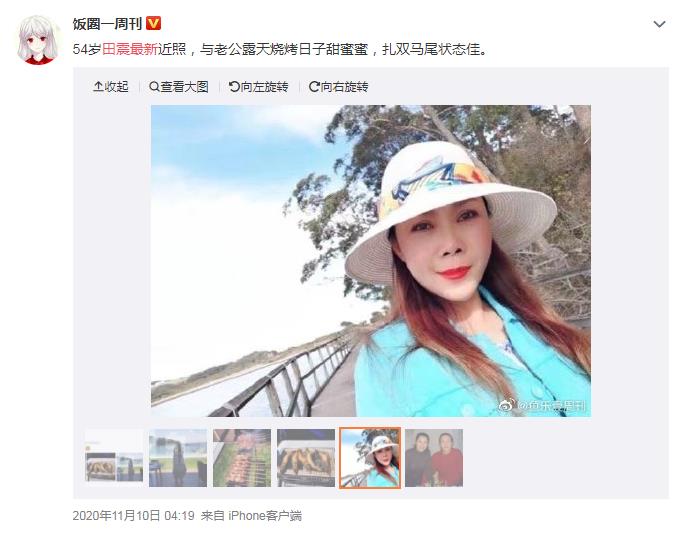Open the post options chevron menu
The width and height of the screenshot is (680, 545).
coord(659,24)
